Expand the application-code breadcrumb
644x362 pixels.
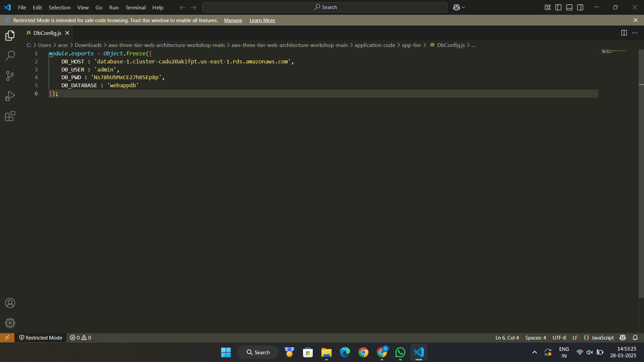pos(375,45)
